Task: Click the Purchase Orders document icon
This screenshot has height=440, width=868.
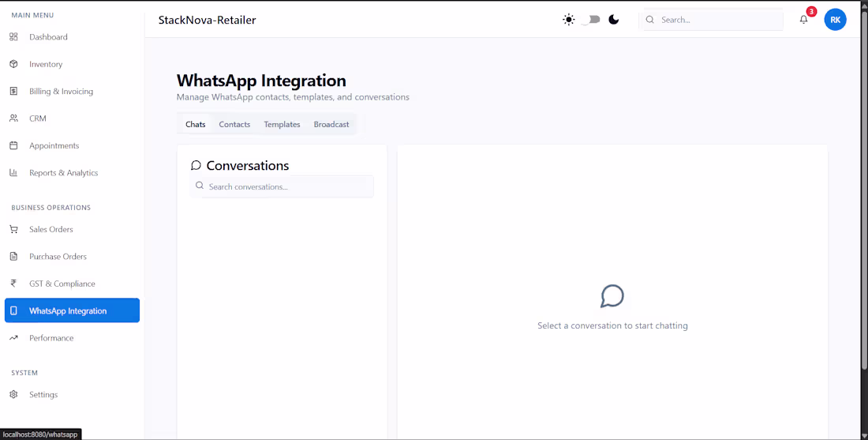Action: (x=14, y=257)
